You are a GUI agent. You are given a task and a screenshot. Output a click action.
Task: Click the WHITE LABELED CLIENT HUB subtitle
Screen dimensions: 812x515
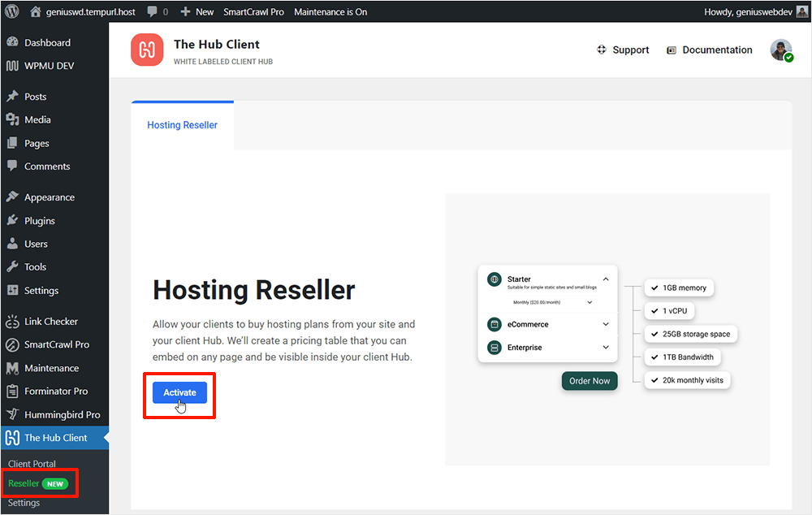[223, 62]
